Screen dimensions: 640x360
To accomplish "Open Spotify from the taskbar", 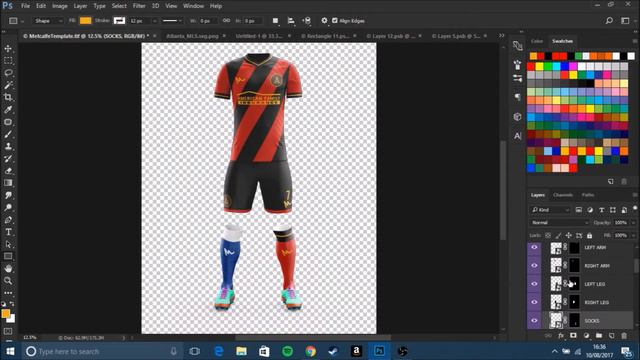I will pyautogui.click(x=288, y=351).
